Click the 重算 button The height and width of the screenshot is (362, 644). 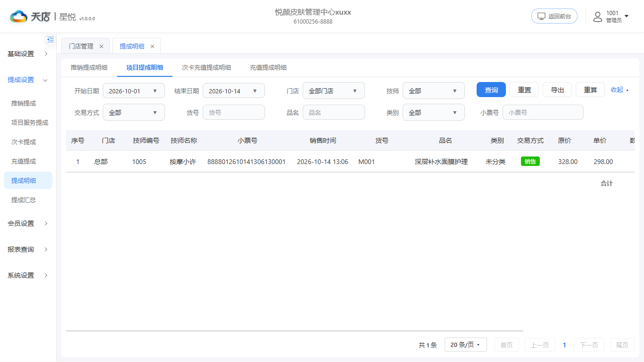(590, 90)
